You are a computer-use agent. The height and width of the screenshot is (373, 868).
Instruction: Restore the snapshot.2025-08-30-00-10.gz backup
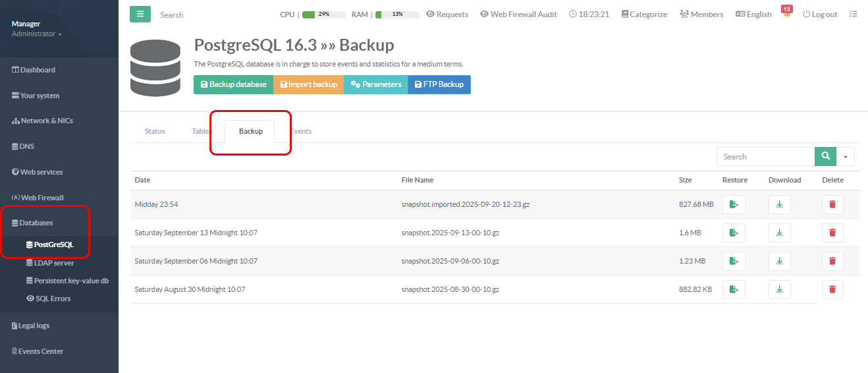pos(734,290)
